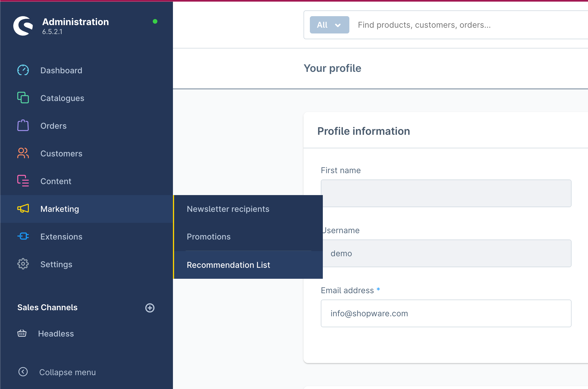This screenshot has height=389, width=588.
Task: Click the Recommendation List menu item
Action: (x=228, y=264)
